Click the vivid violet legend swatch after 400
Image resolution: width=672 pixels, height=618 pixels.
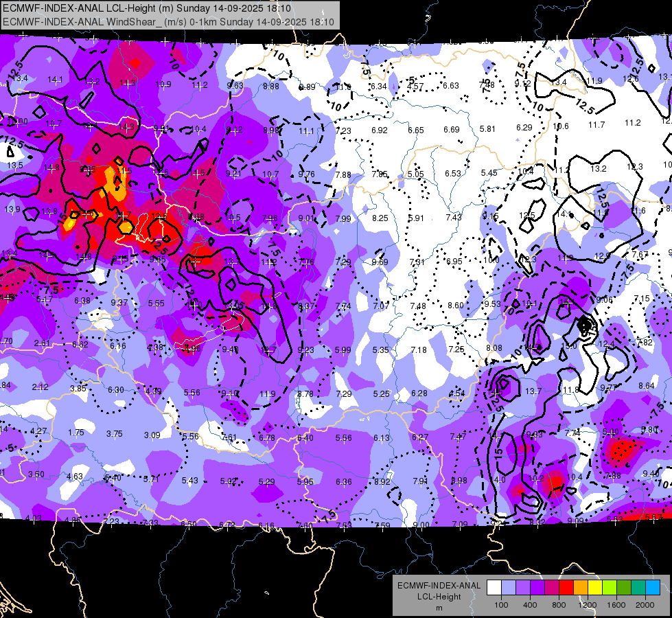[537, 588]
